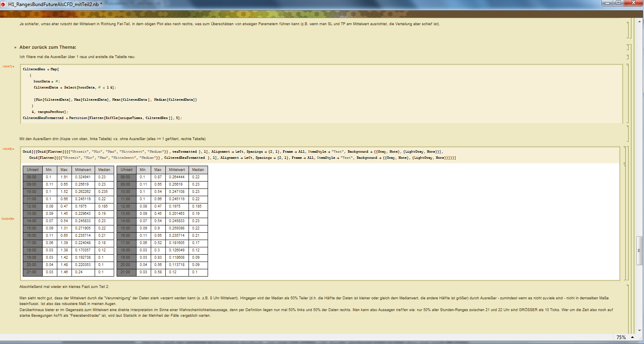Screen dimensions: 644x344
Task: Click the table cell '0.126049'
Action: 177,250
